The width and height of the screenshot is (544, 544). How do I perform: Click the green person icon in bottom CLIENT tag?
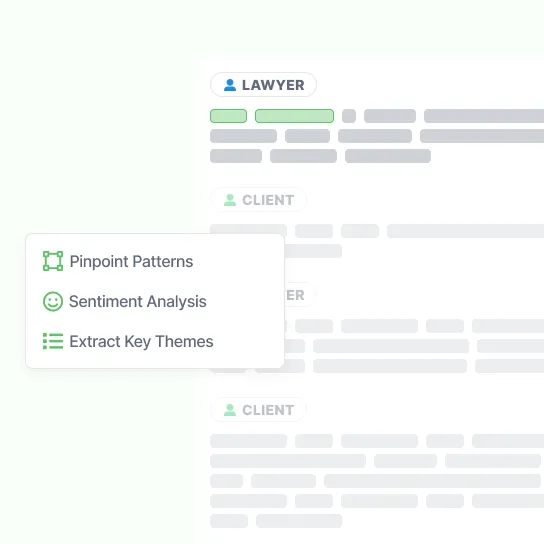(230, 410)
